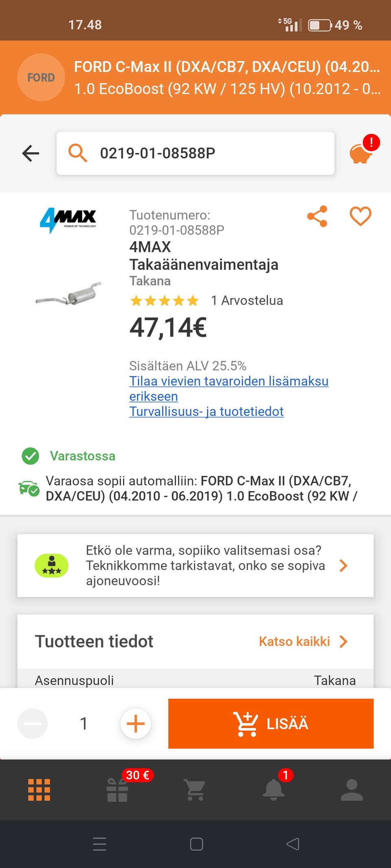Open Tilaa vievien tavaroiden lisämaksu link

point(228,381)
